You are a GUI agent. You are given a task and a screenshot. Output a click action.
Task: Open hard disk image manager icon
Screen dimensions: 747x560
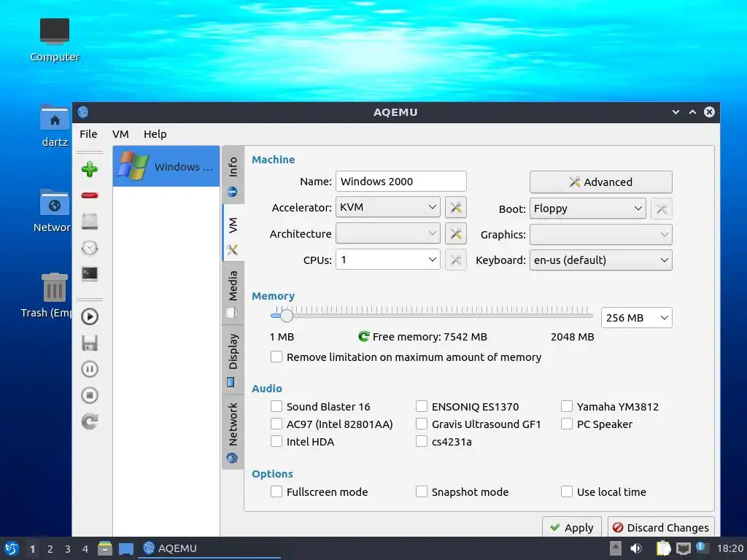90,222
